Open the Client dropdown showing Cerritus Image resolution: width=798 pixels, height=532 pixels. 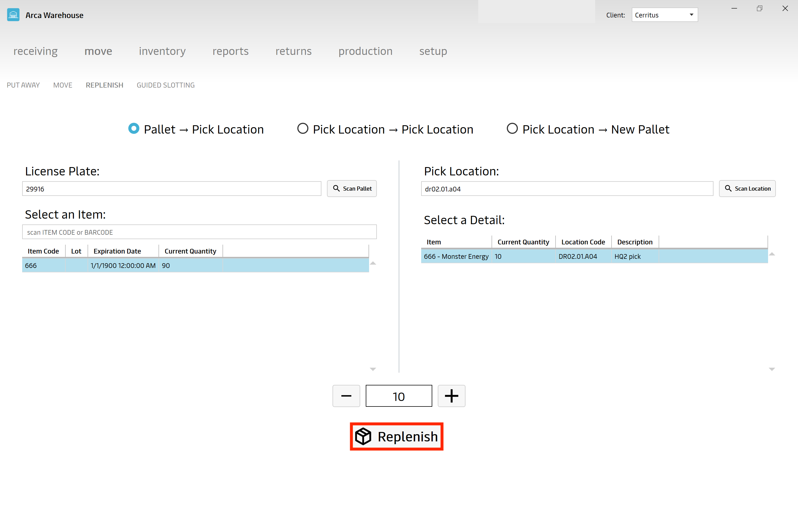665,15
